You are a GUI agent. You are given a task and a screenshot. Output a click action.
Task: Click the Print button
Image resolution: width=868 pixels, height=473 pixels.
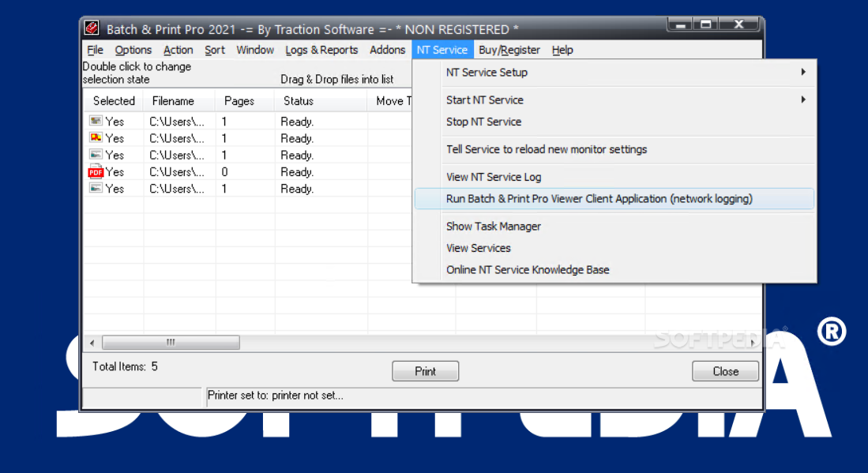425,371
